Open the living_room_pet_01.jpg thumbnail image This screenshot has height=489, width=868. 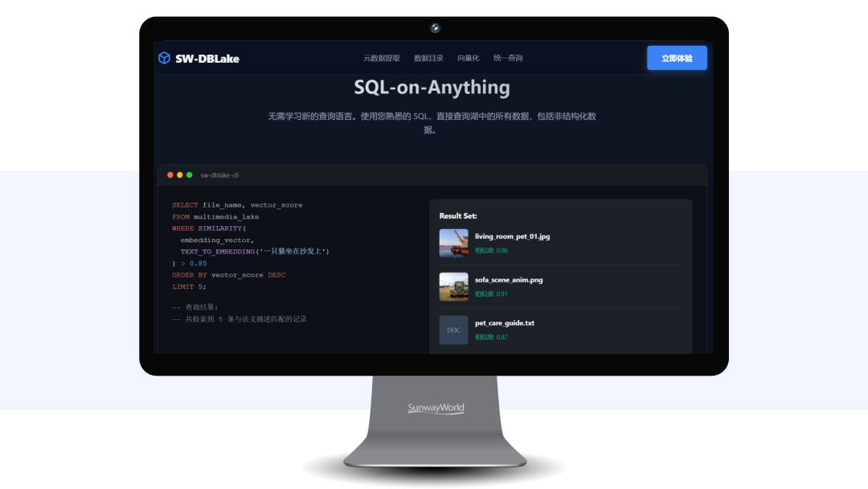(453, 243)
